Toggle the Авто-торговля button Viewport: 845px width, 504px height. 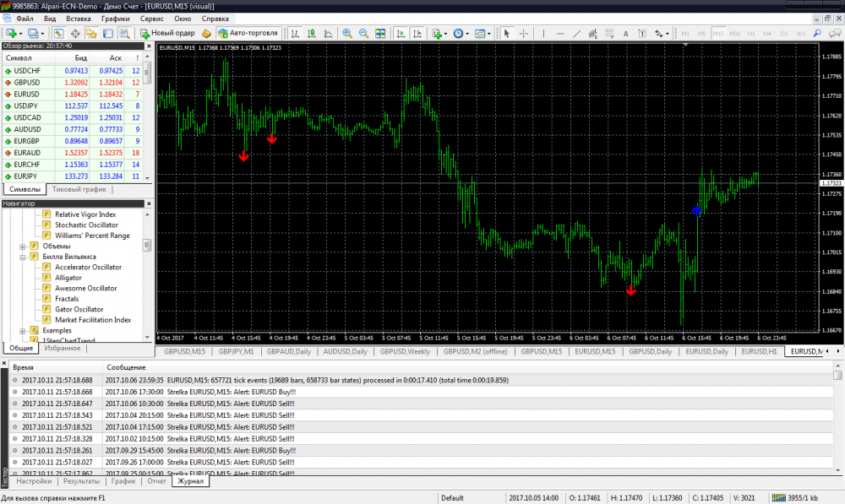(243, 34)
